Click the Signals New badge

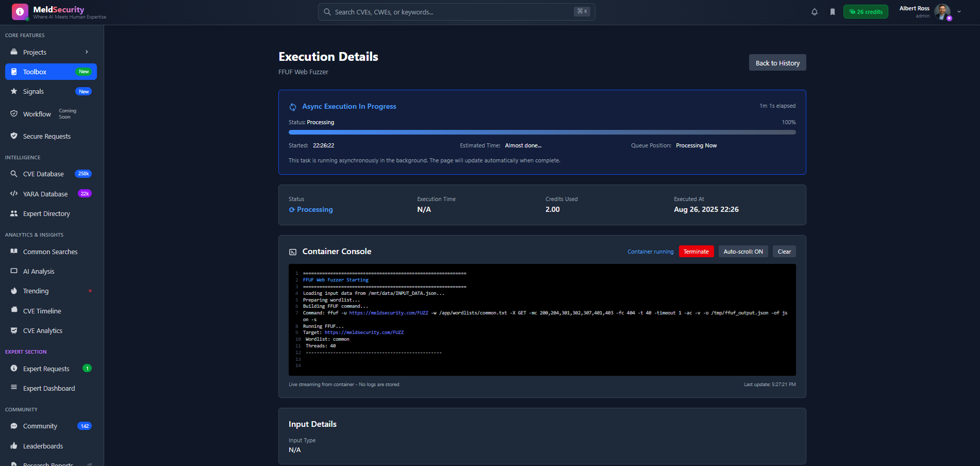84,91
